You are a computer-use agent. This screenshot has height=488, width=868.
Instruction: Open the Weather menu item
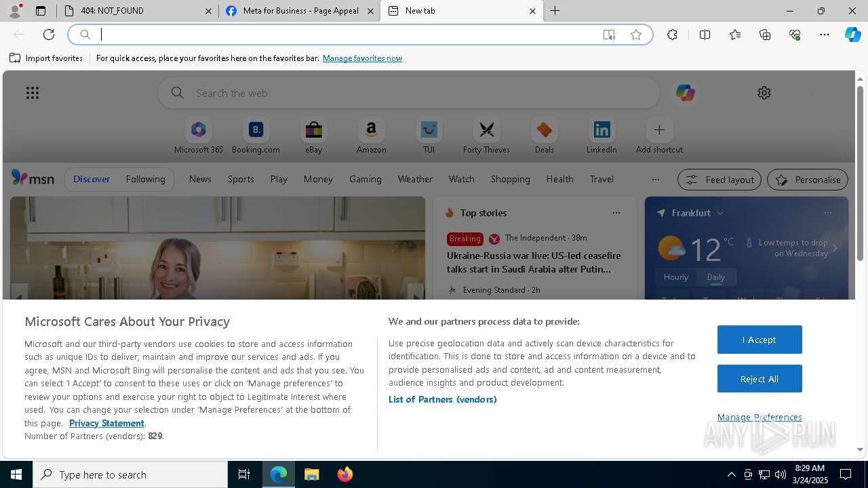coord(415,179)
